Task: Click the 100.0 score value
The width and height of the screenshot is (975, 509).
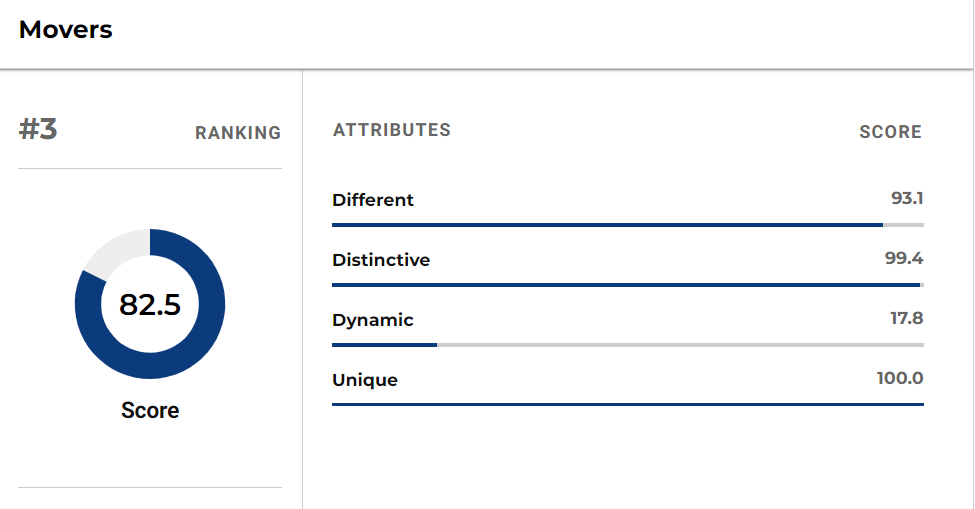Action: coord(900,378)
